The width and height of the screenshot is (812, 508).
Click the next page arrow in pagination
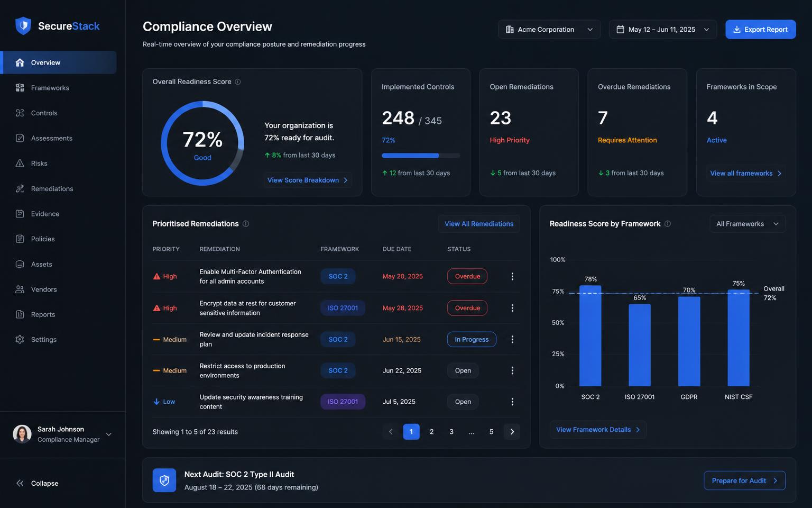point(512,432)
